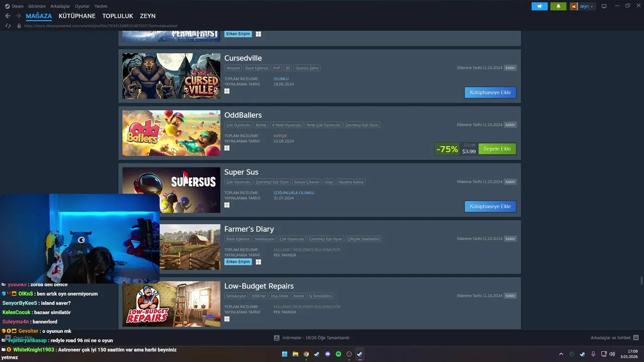Open OBS Studio from the taskbar
Viewport: 644px width, 362px height.
coord(349,354)
